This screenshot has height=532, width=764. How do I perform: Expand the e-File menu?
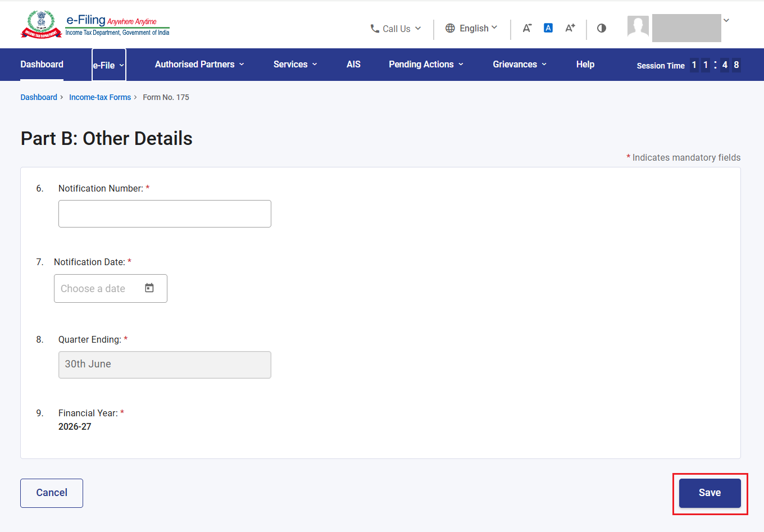[x=109, y=65]
